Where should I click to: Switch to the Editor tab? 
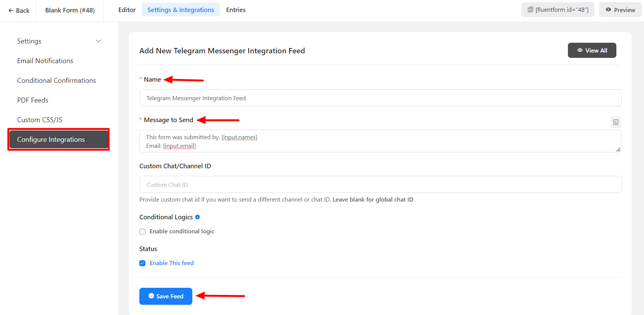point(127,10)
